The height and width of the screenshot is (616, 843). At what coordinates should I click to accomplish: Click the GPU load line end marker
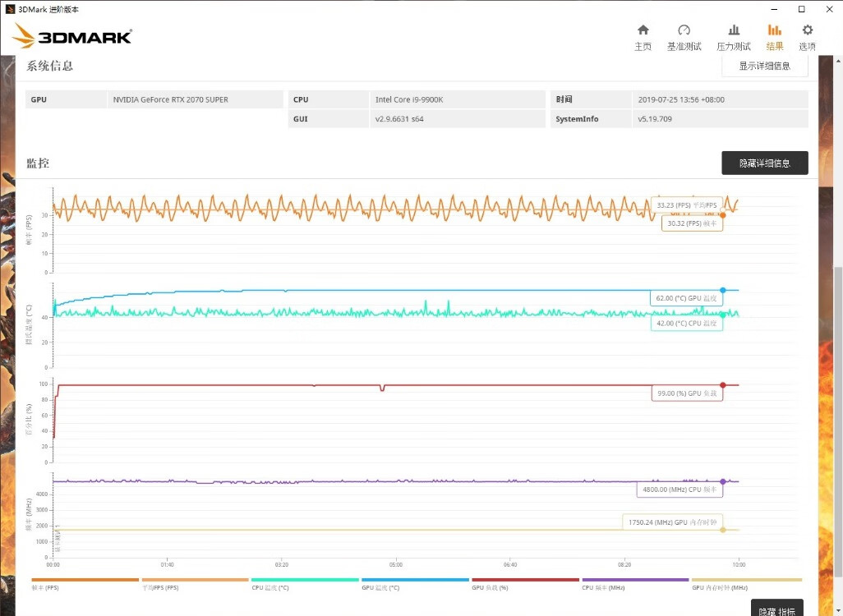point(722,385)
